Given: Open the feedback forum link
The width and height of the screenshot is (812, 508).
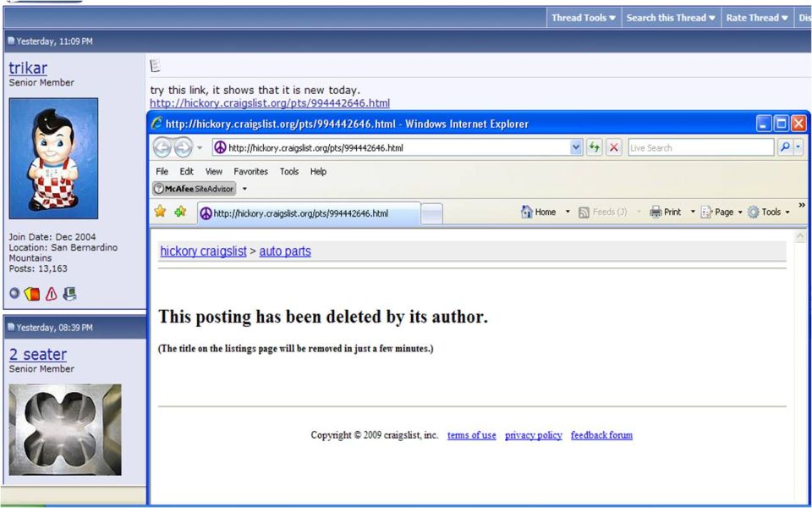Looking at the screenshot, I should 601,435.
